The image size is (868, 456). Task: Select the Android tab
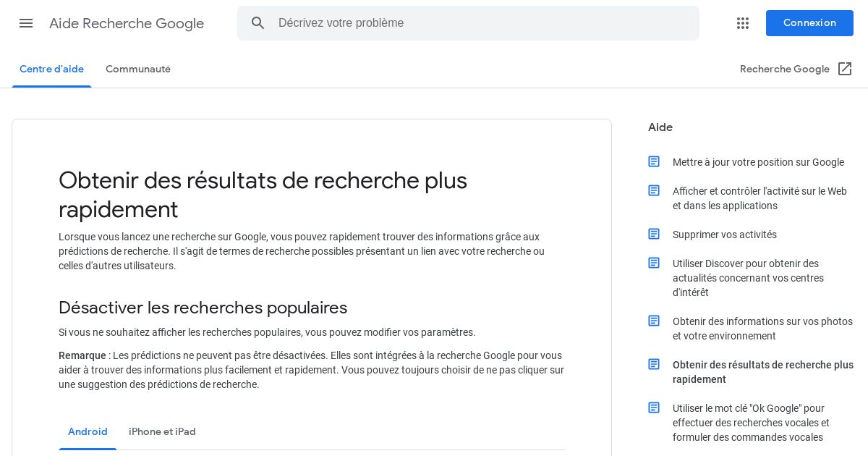click(88, 432)
